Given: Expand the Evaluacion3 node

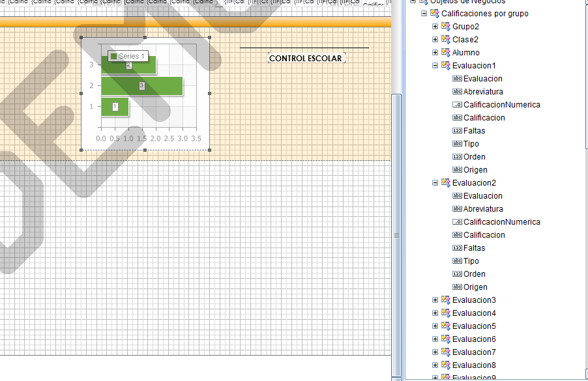Looking at the screenshot, I should [435, 300].
